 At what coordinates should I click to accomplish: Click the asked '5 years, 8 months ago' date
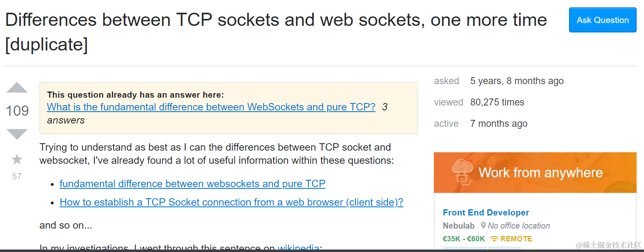tap(517, 81)
